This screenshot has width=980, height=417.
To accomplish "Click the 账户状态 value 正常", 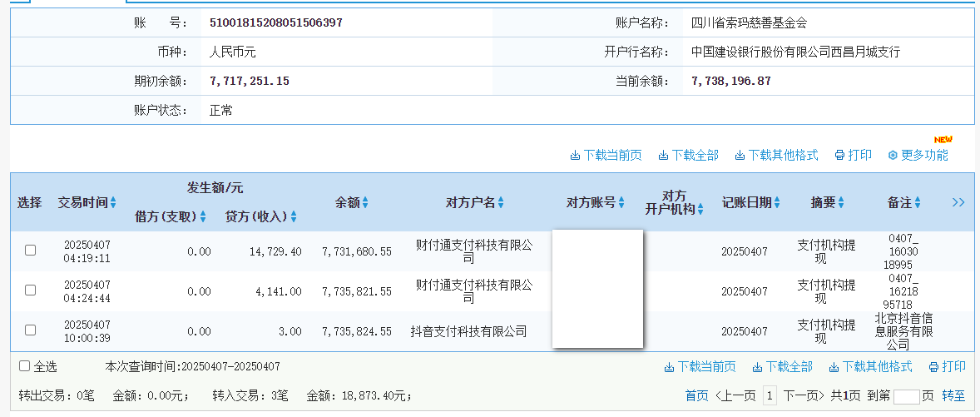I will click(x=220, y=111).
